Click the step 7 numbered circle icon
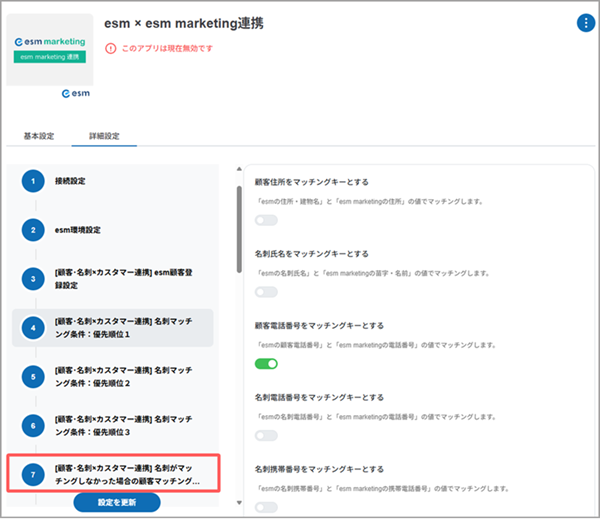 coord(33,474)
